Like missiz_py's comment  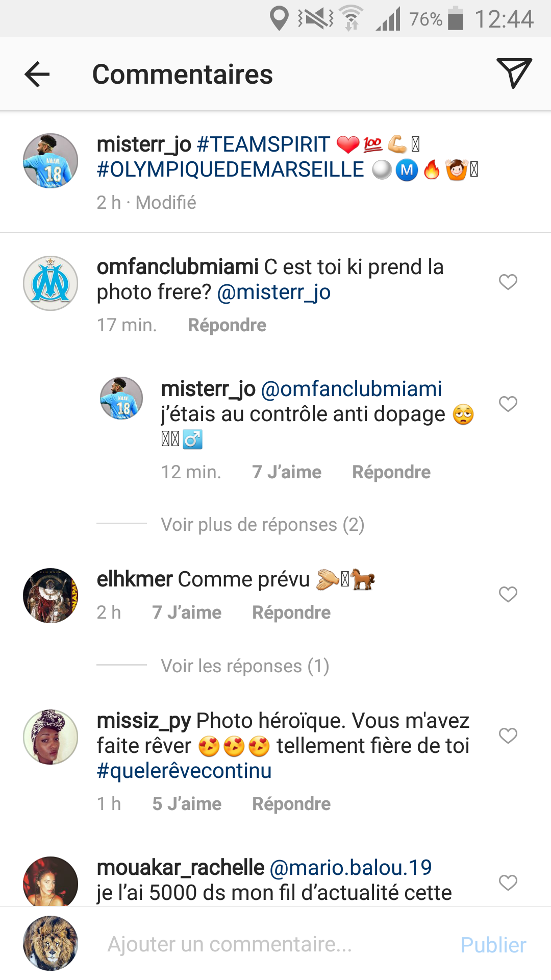(x=508, y=736)
